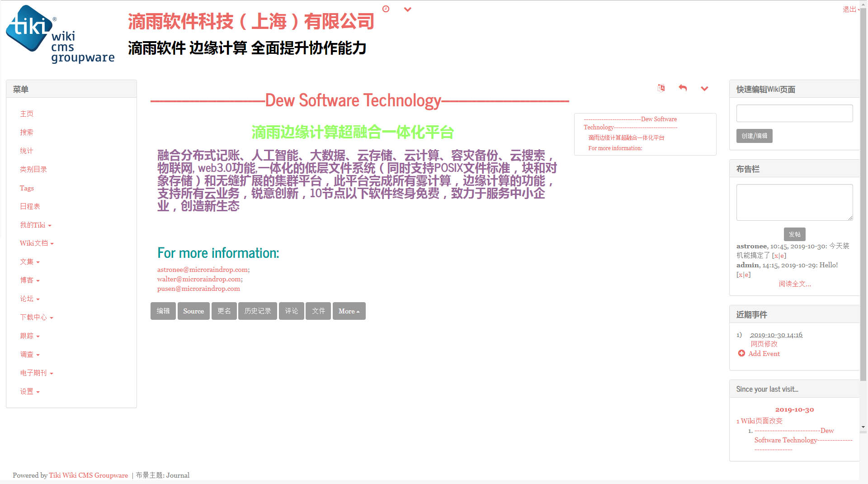Image resolution: width=868 pixels, height=484 pixels.
Task: Click the walter@microraindrop.com email link
Action: (x=199, y=279)
